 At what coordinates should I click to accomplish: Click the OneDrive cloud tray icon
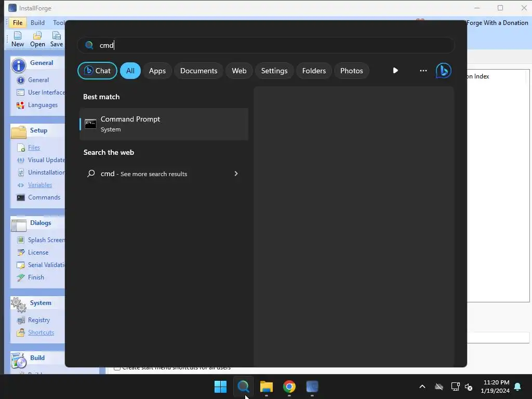[x=439, y=387]
